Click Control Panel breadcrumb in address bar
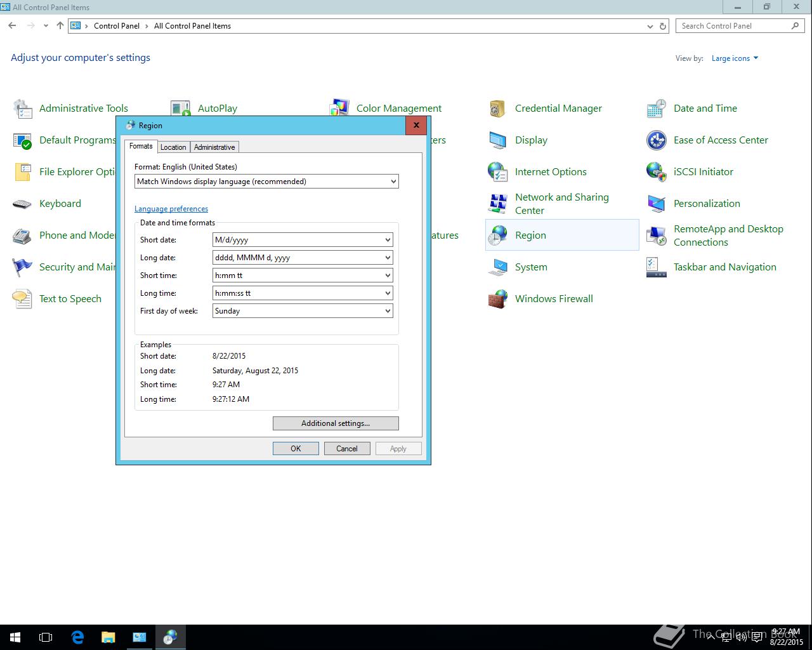Screen dimensions: 812x650 [x=117, y=26]
